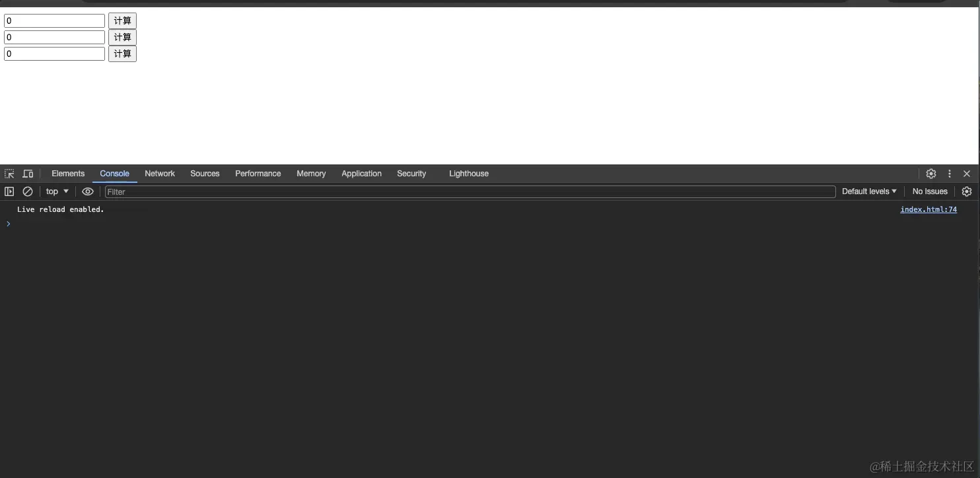Open the Lighthouse tab
This screenshot has width=980, height=478.
tap(469, 174)
